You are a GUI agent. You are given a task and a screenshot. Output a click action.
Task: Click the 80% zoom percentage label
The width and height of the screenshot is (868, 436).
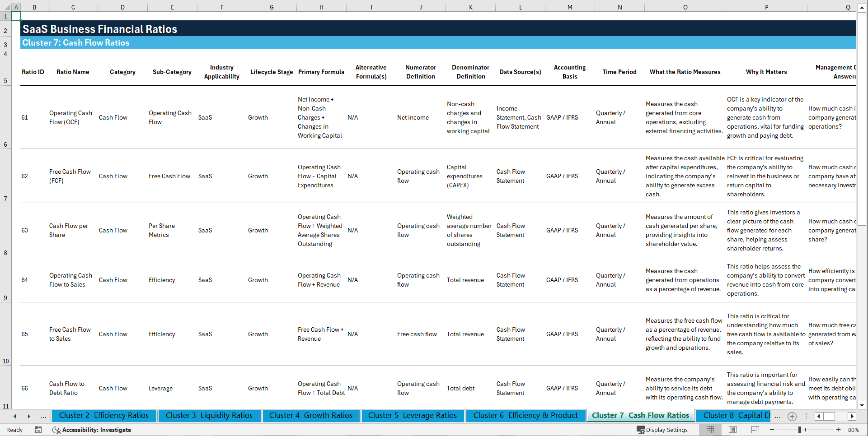click(854, 430)
